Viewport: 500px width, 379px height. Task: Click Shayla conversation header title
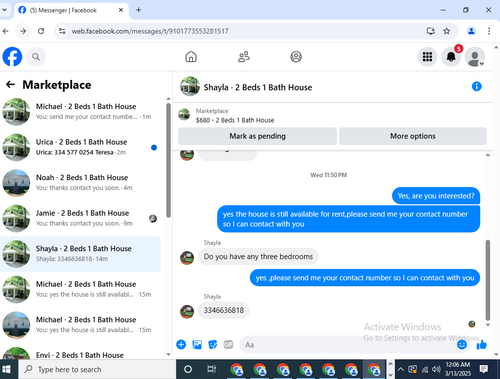[258, 87]
